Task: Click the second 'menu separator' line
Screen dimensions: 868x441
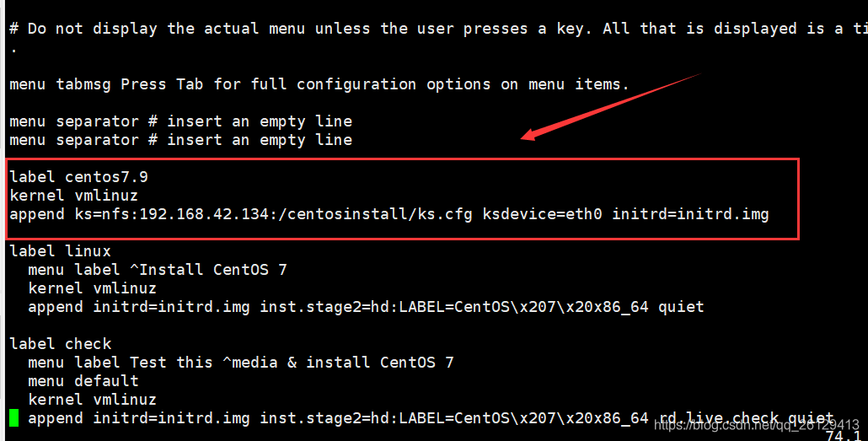Action: coord(180,140)
